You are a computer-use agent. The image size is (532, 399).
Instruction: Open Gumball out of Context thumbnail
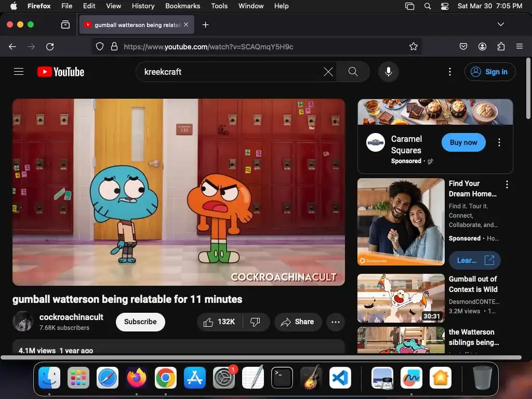pyautogui.click(x=401, y=298)
